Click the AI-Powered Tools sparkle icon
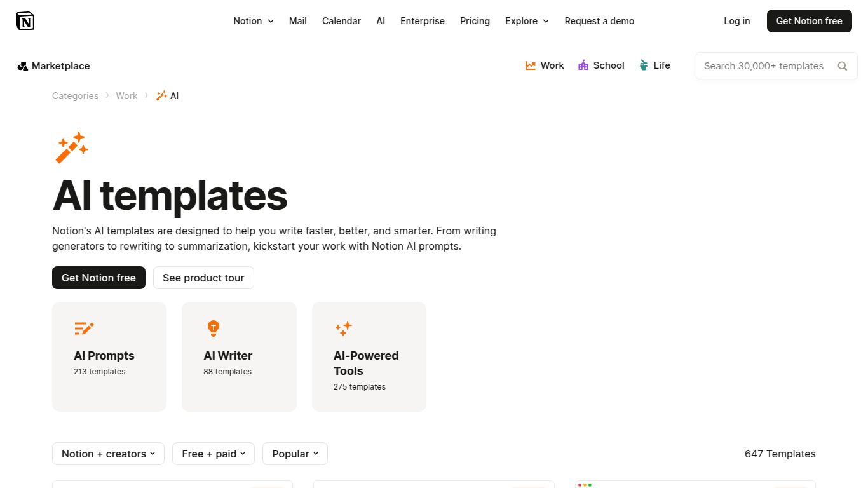This screenshot has width=868, height=488. [343, 328]
